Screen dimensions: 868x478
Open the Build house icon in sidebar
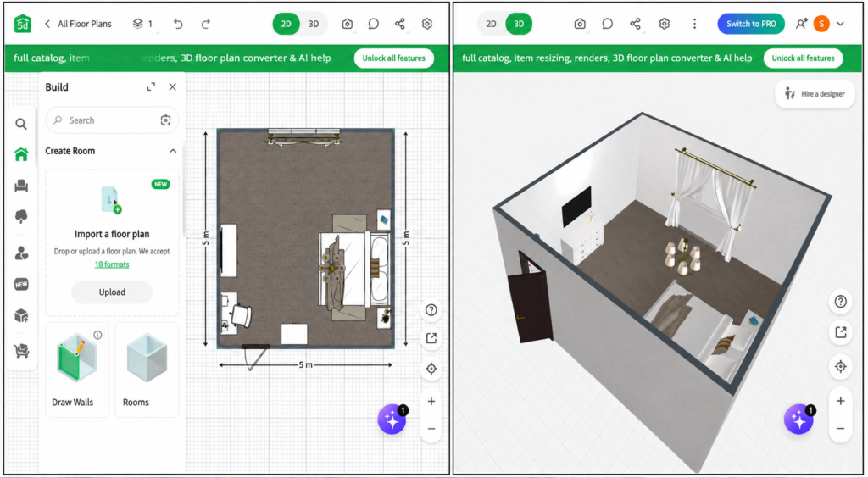[21, 154]
